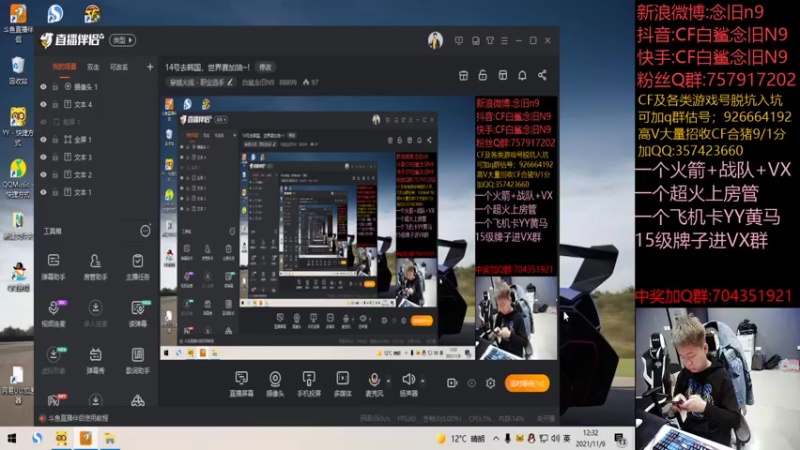Open stream settings gear icon
This screenshot has width=800, height=450.
pos(490,383)
